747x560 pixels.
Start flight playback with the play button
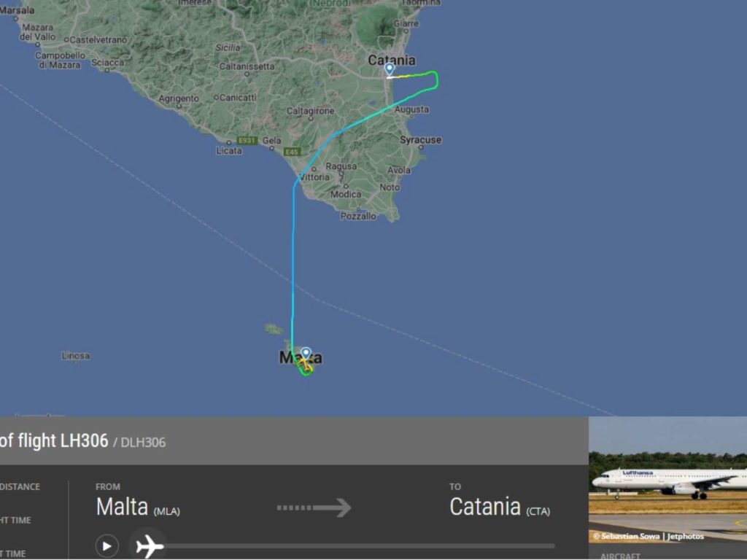(x=107, y=545)
